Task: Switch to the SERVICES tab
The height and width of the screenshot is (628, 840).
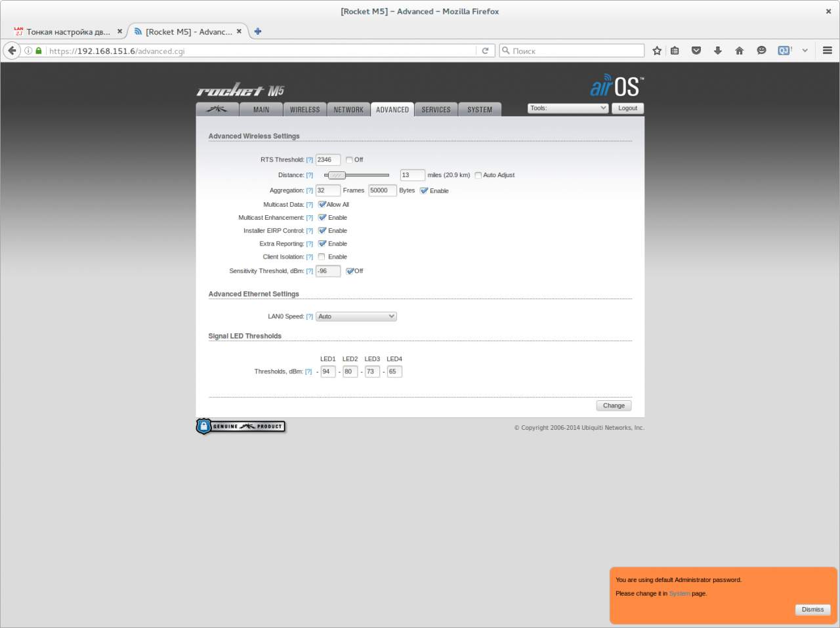Action: click(x=436, y=110)
